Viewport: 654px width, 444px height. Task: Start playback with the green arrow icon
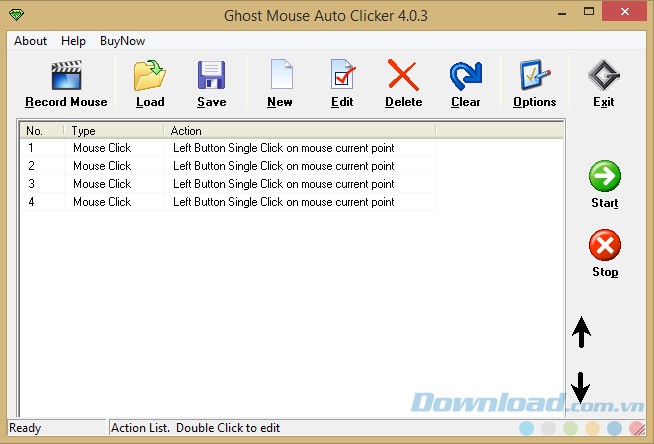[605, 176]
